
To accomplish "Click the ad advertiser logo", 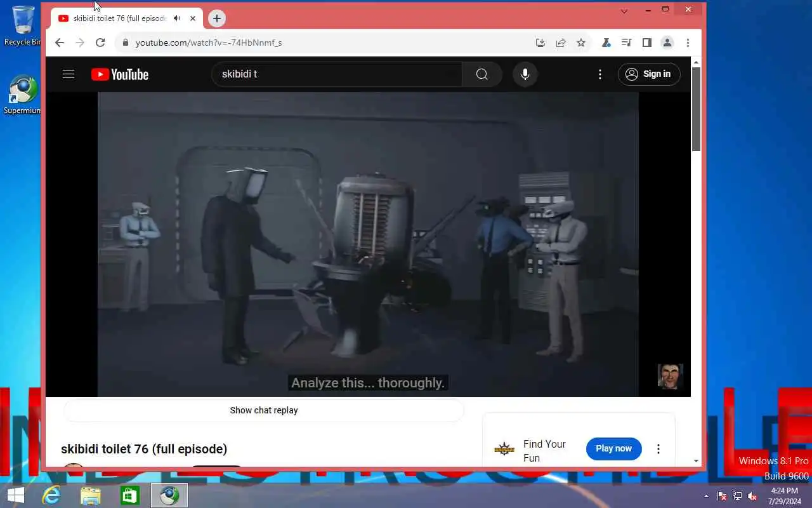I will [x=504, y=450].
